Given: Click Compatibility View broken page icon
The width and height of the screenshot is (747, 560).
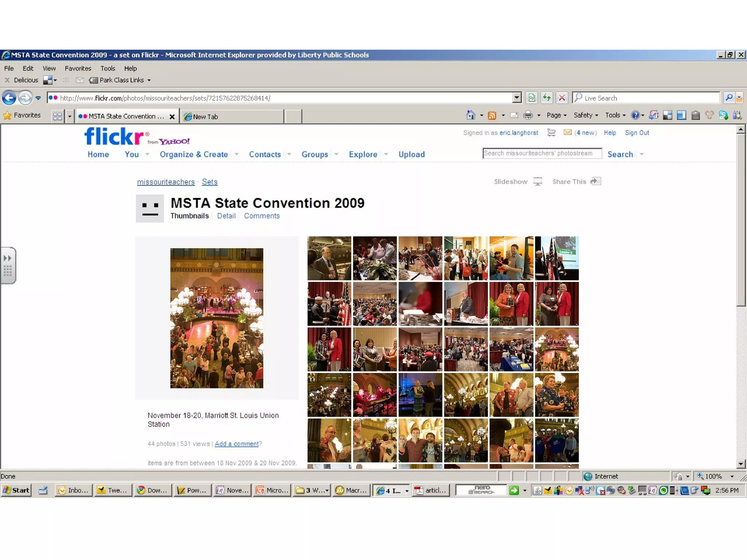Looking at the screenshot, I should coord(532,98).
